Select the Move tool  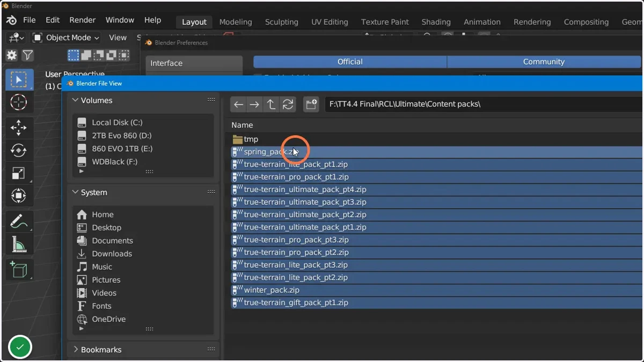[19, 128]
